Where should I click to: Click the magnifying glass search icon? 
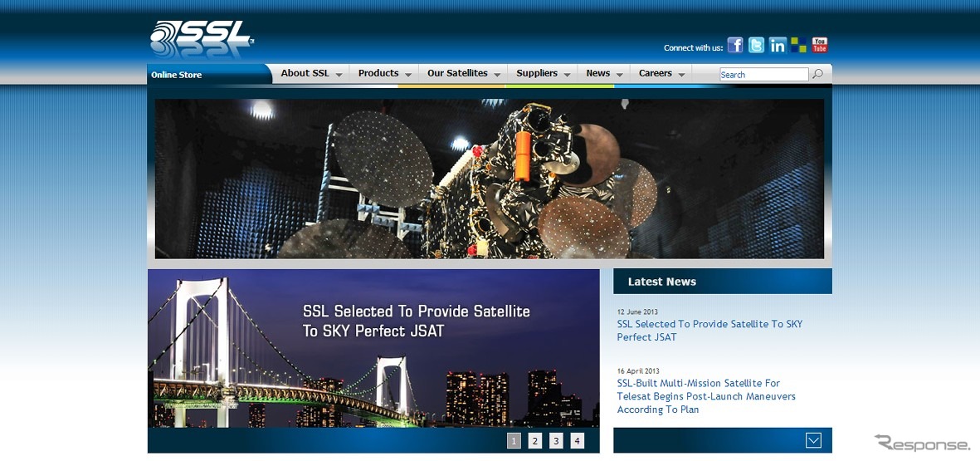coord(818,75)
